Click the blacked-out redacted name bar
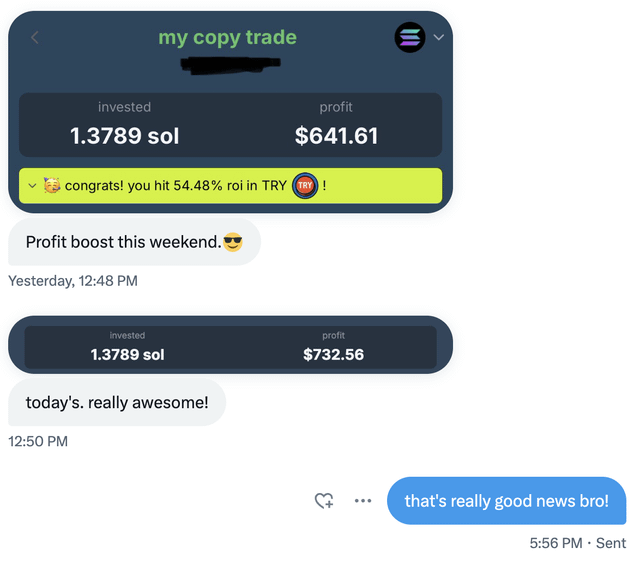Screen dimensions: 640x566 (x=229, y=64)
